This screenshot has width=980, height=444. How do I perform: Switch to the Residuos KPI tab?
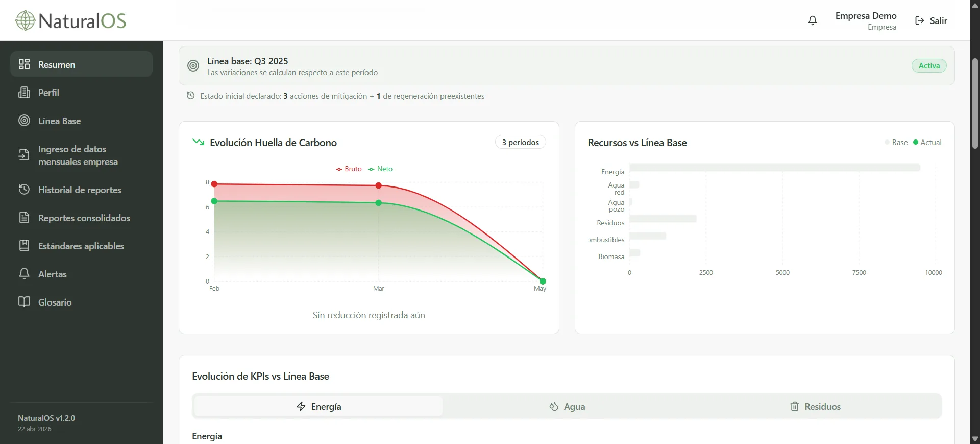[x=816, y=406]
